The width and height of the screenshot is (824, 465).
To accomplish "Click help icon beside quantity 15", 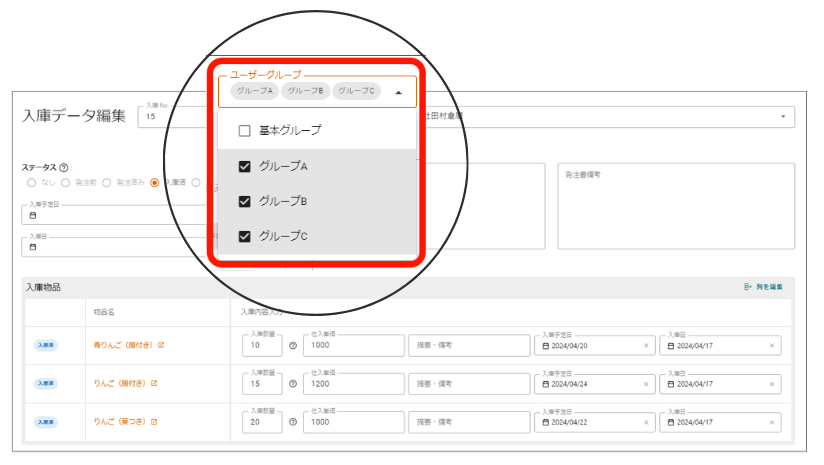I will pyautogui.click(x=293, y=384).
